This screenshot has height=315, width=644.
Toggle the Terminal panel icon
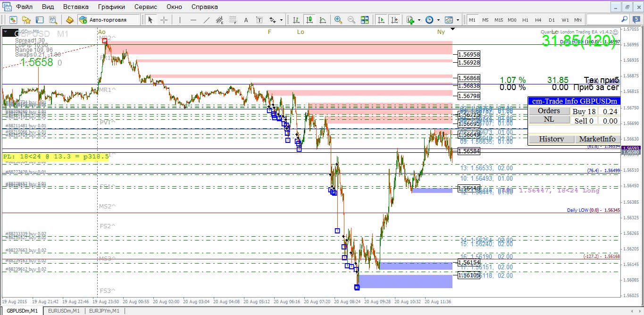40,20
